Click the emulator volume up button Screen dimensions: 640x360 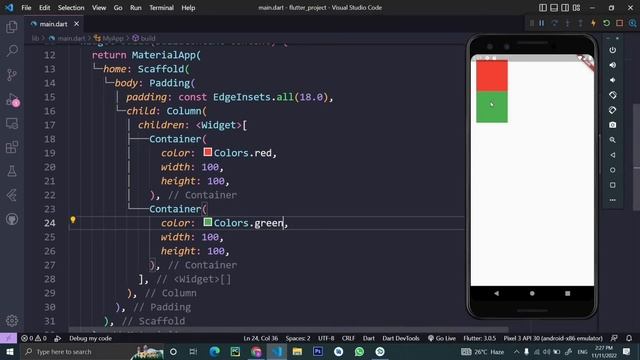613,65
